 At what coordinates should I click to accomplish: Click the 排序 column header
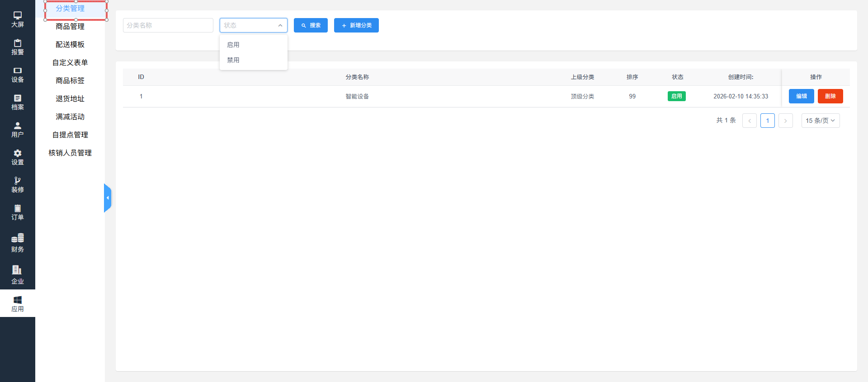[632, 77]
